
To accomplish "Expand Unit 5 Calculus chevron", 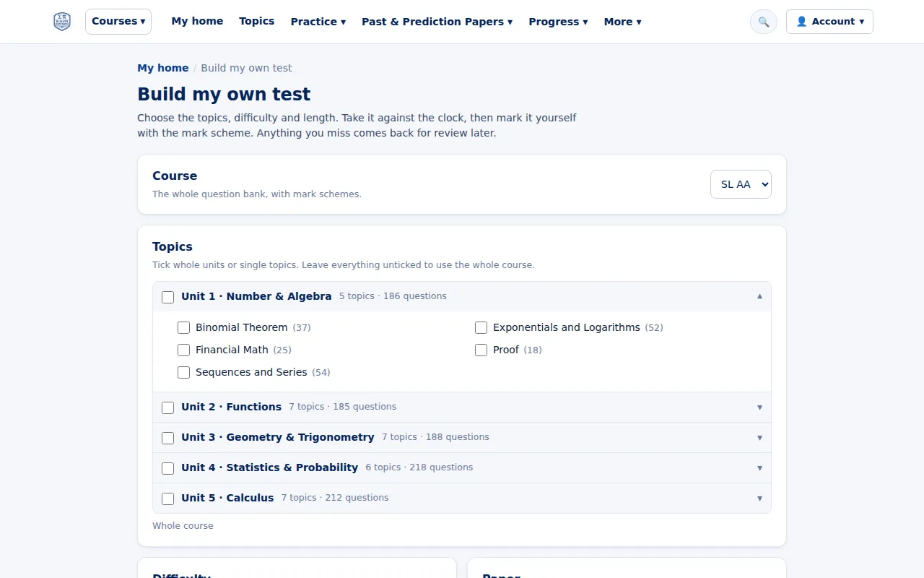I will [759, 499].
